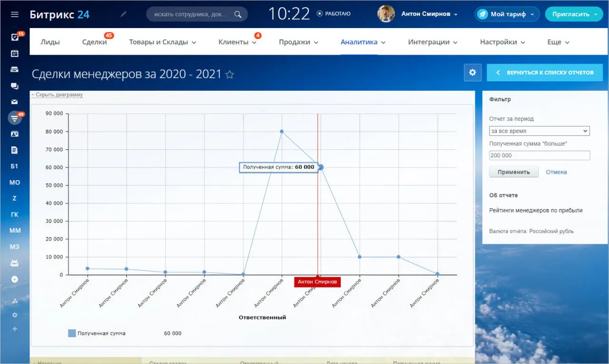Click the Применить button
Image resolution: width=609 pixels, height=364 pixels.
(514, 172)
